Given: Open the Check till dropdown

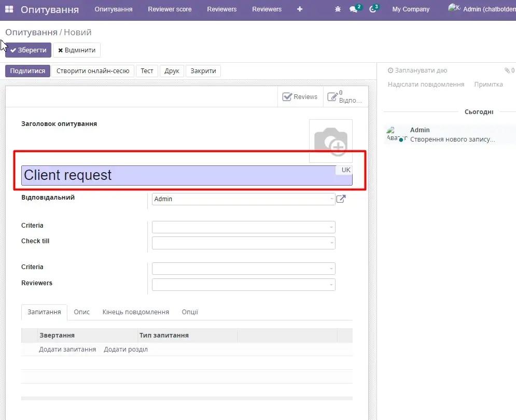Looking at the screenshot, I should [331, 242].
